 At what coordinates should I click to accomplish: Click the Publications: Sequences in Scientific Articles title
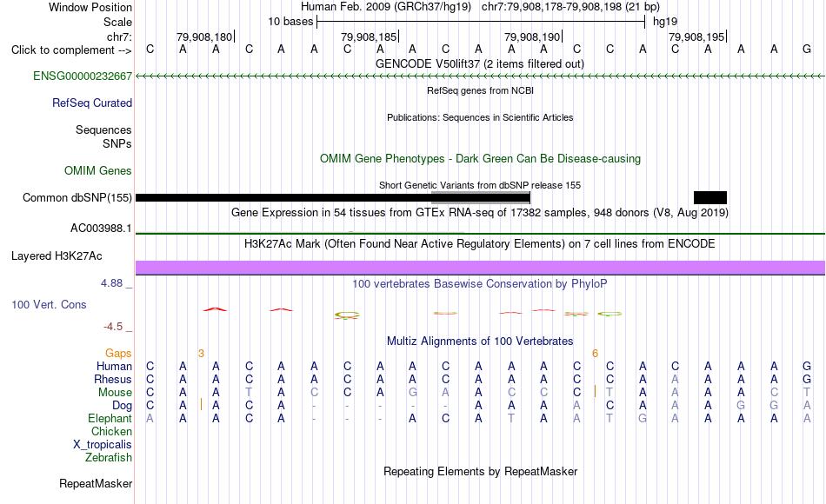480,117
